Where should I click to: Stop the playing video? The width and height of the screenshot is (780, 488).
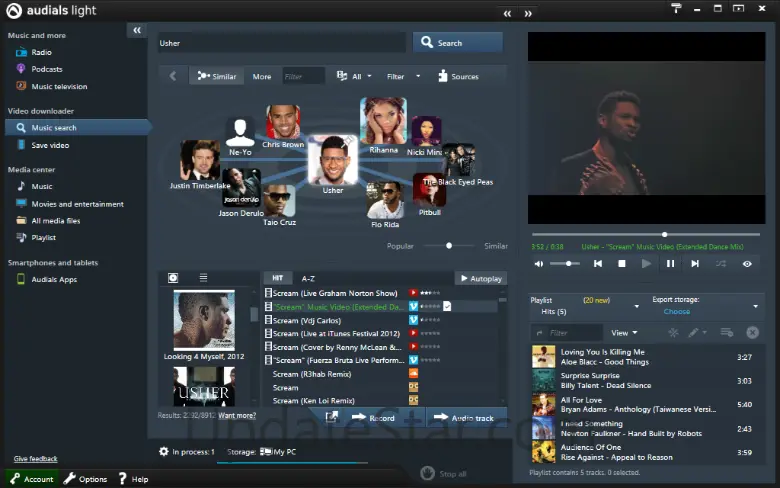pos(621,264)
